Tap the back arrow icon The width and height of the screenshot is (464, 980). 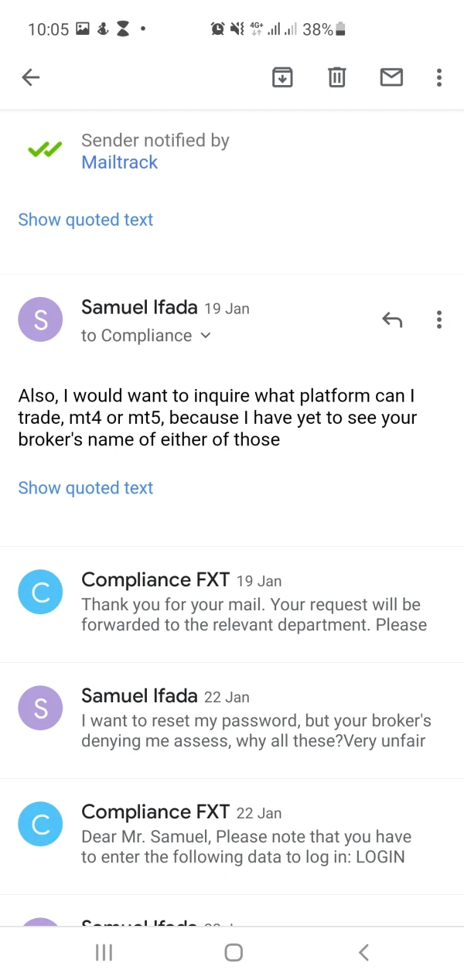coord(31,77)
